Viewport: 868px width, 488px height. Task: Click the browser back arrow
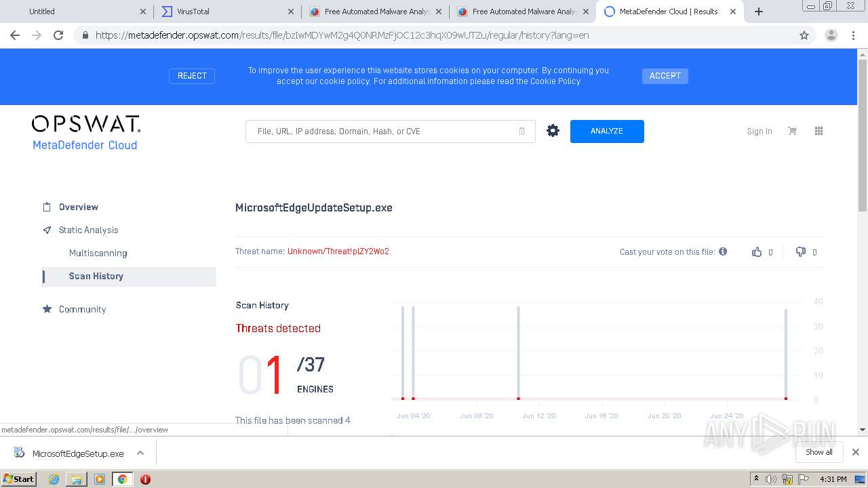click(x=15, y=35)
